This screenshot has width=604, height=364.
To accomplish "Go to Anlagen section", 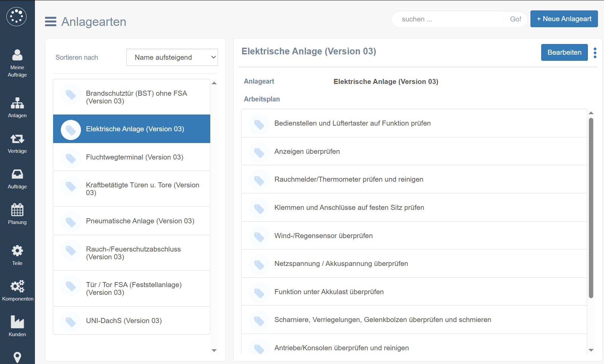I will [17, 107].
